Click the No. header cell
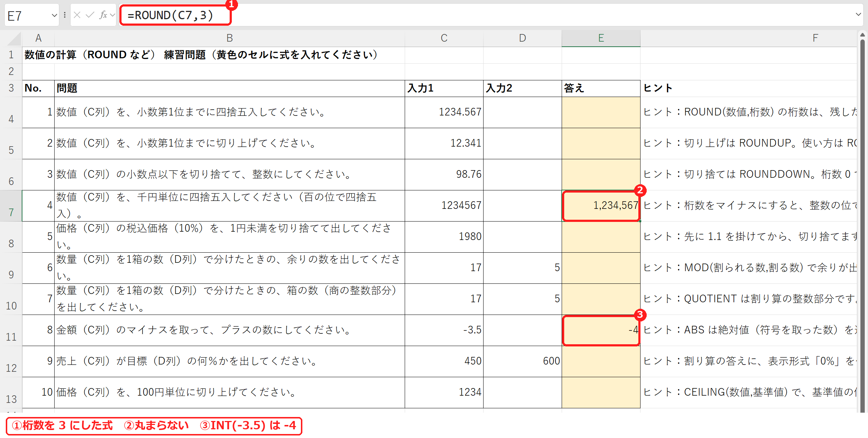Screen dimensions: 868x438 38,88
